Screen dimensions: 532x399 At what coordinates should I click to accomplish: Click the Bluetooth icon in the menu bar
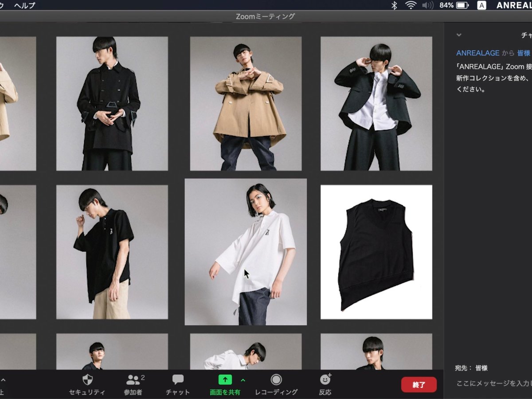pos(394,5)
